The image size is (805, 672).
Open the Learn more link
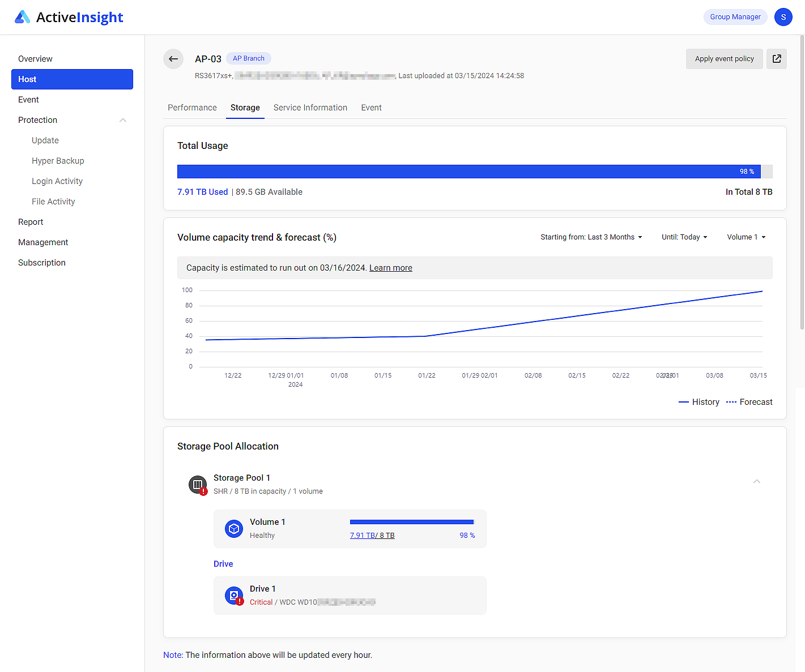(x=390, y=268)
